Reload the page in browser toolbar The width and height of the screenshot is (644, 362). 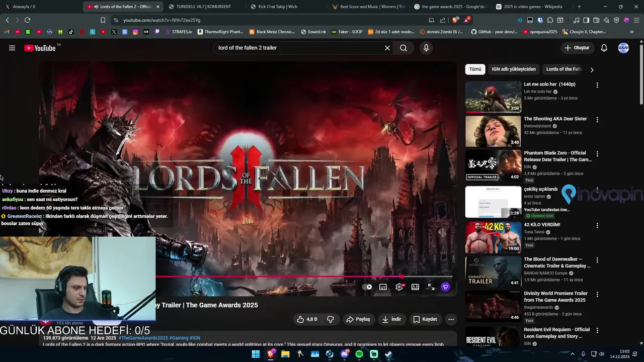pyautogui.click(x=27, y=20)
